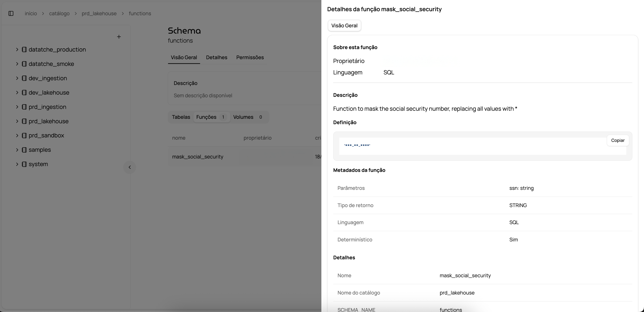This screenshot has width=644, height=312.
Task: Expand the dev_lakehouse catalog chevron
Action: point(17,93)
